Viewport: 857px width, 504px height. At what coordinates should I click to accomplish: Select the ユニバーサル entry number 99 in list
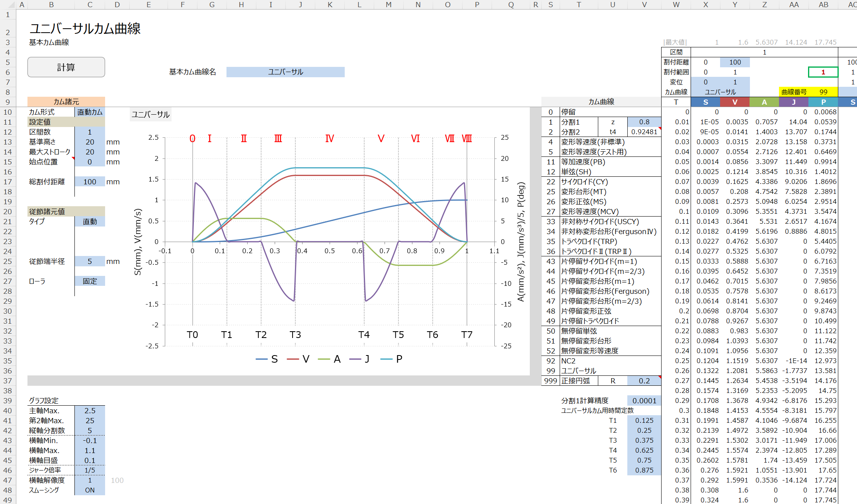[x=551, y=371]
